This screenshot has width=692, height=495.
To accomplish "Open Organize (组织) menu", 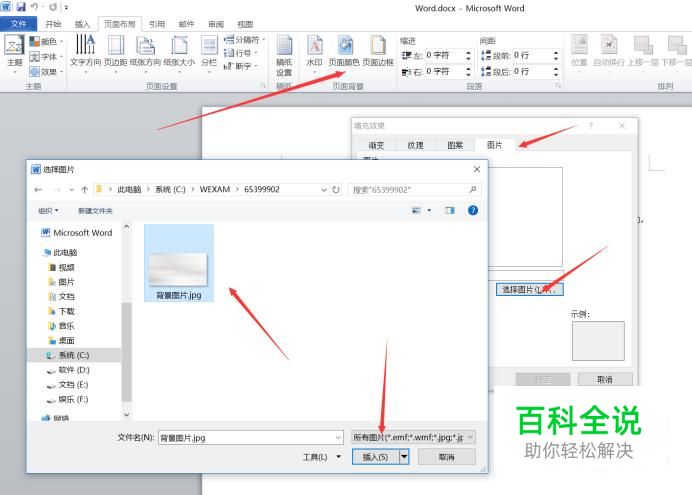I will point(48,211).
